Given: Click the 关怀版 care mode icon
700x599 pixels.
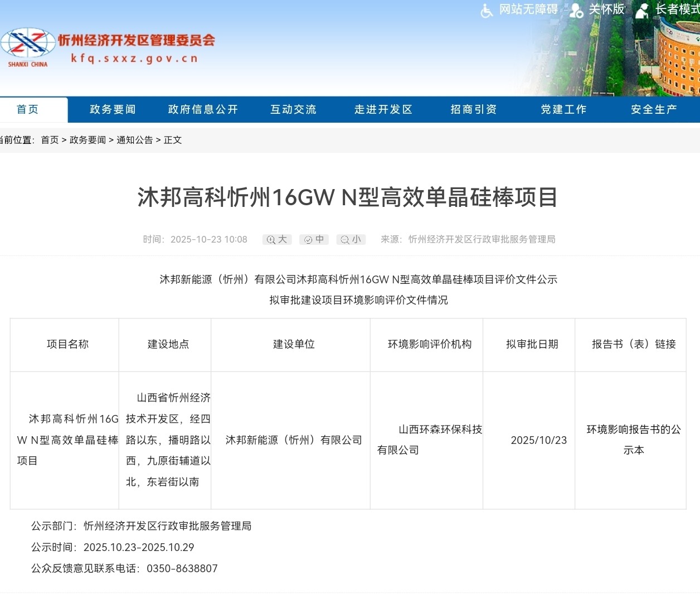Looking at the screenshot, I should pyautogui.click(x=576, y=10).
